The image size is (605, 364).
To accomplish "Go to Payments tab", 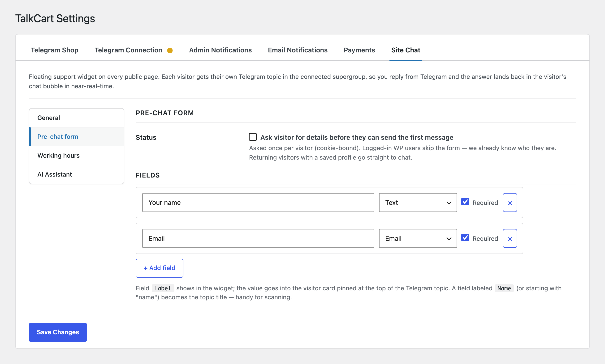I will pos(359,50).
